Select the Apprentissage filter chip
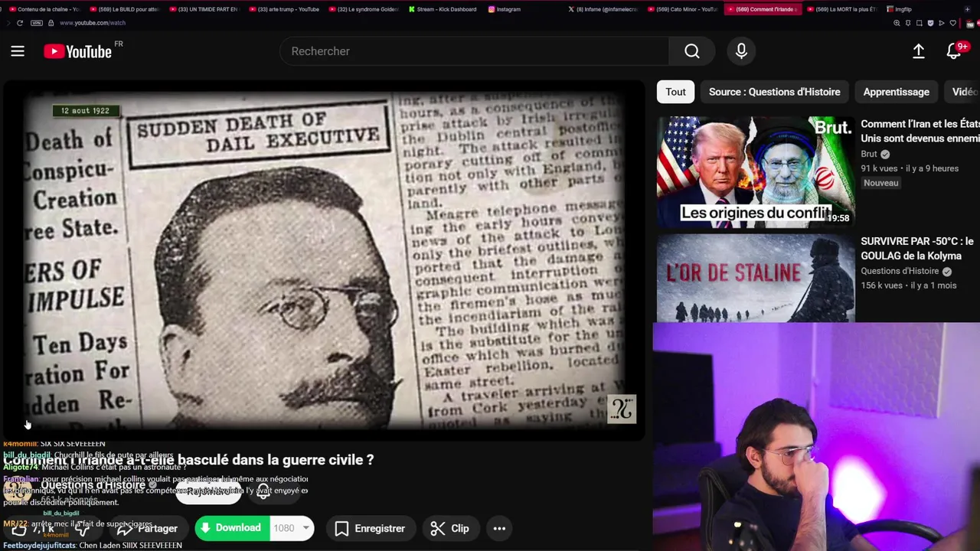This screenshot has height=551, width=980. pos(896,92)
